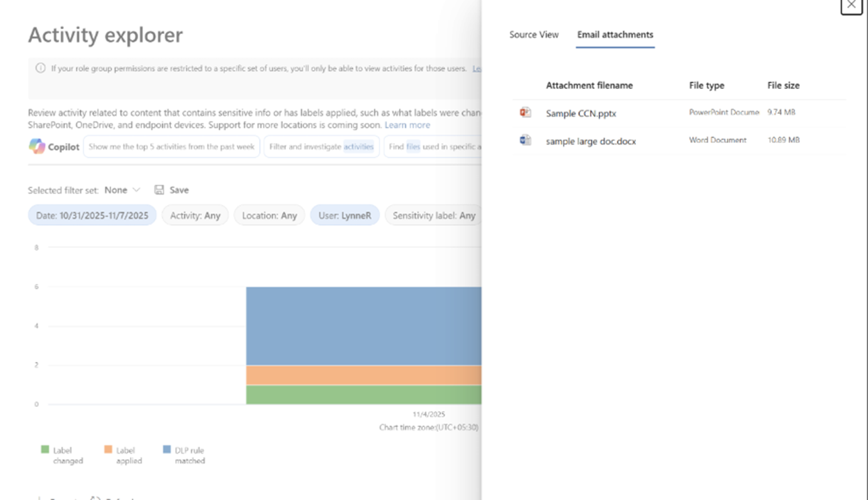The image size is (868, 500).
Task: Click the Word icon beside sample large doc.docx
Action: [525, 140]
